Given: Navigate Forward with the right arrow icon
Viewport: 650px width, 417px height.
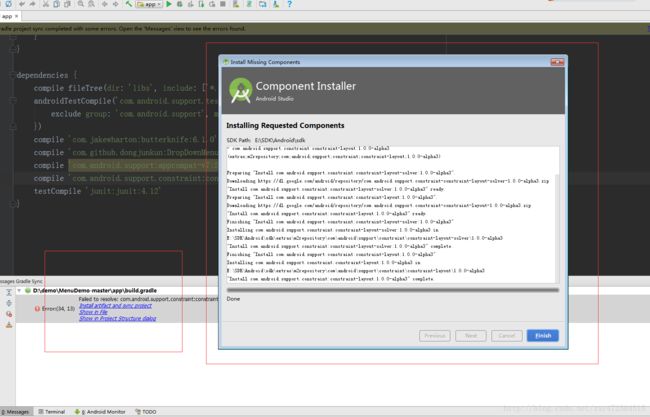Looking at the screenshot, I should pyautogui.click(x=115, y=4).
